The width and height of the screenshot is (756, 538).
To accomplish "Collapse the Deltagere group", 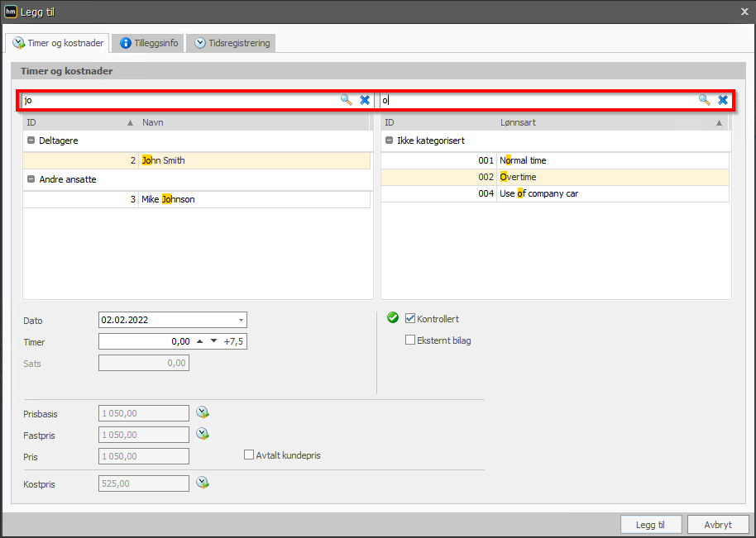I will click(31, 140).
